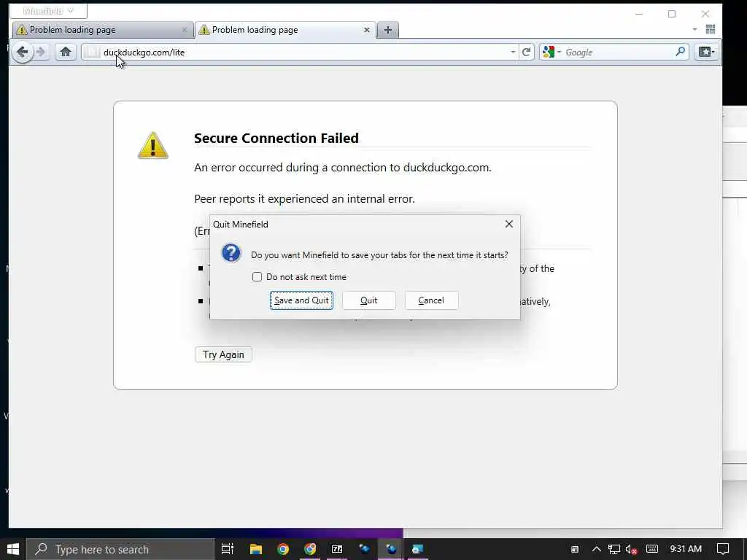This screenshot has height=560, width=747.
Task: Click the browser back arrow button
Action: 22,52
